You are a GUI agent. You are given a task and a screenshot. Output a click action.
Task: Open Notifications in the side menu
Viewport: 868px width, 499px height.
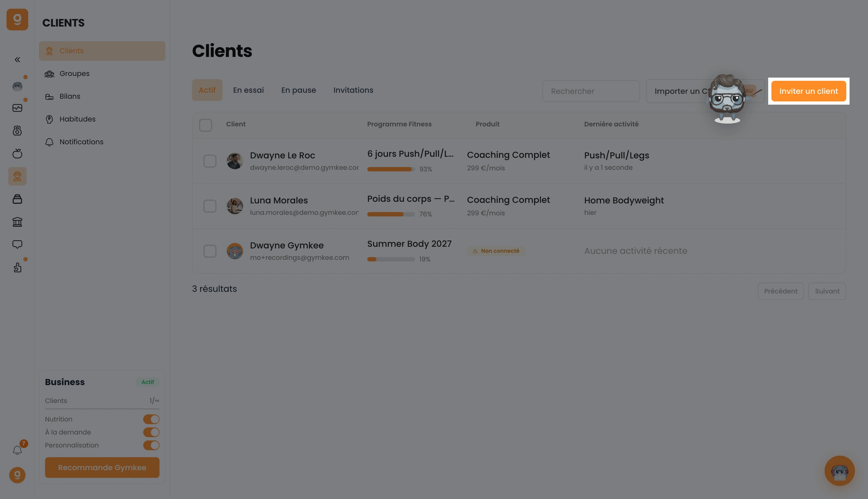coord(102,142)
